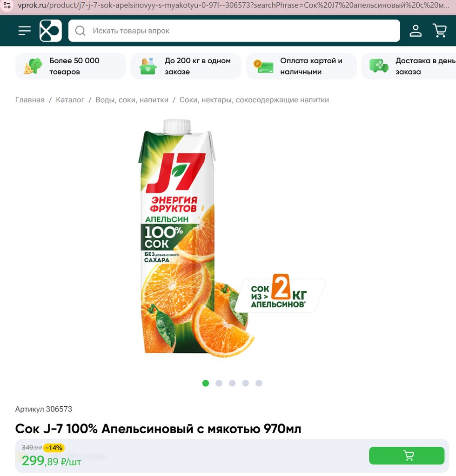The image size is (456, 476).
Task: Open the hamburger catalog menu
Action: tap(25, 31)
